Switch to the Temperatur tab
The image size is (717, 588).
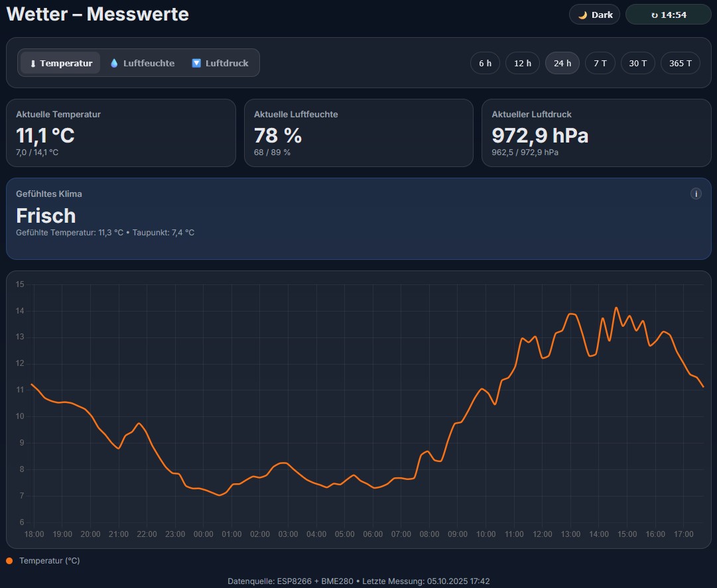point(60,64)
